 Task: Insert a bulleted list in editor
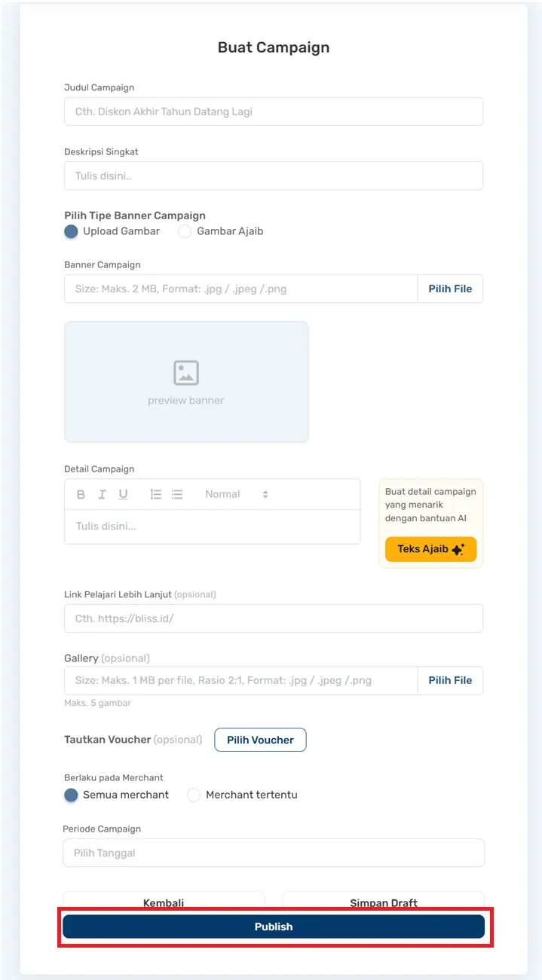point(177,495)
